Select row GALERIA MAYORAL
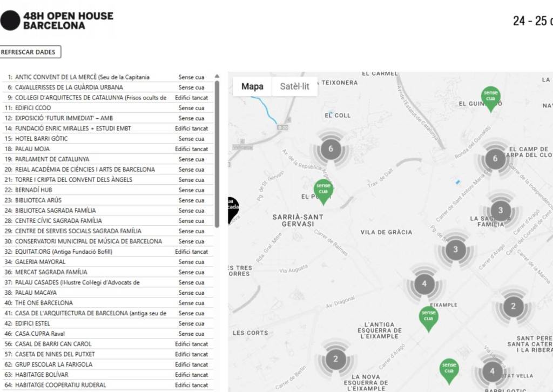The height and width of the screenshot is (392, 553). click(x=108, y=261)
